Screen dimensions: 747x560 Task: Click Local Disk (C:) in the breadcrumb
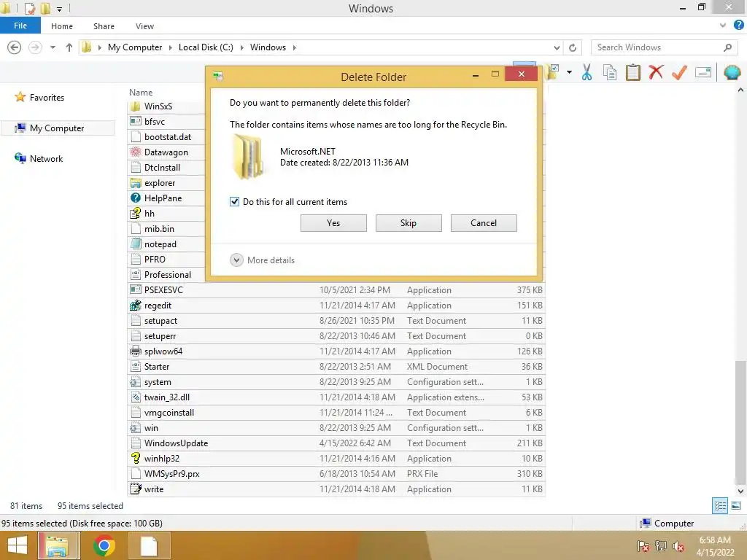click(x=206, y=47)
